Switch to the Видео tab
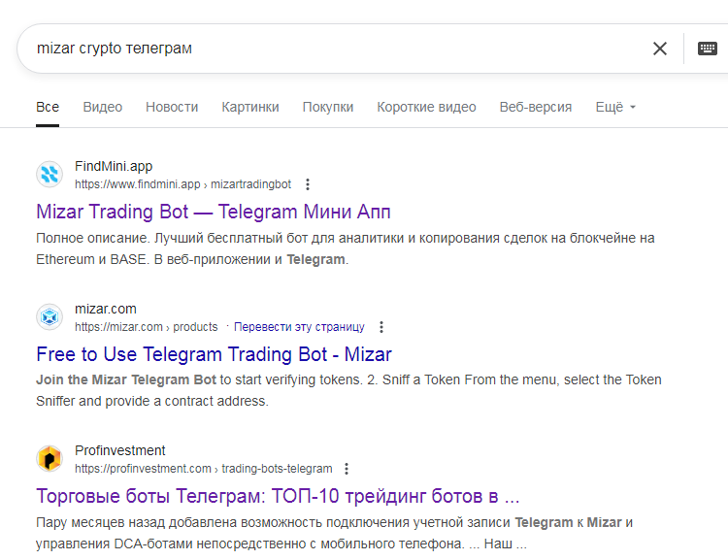 102,107
